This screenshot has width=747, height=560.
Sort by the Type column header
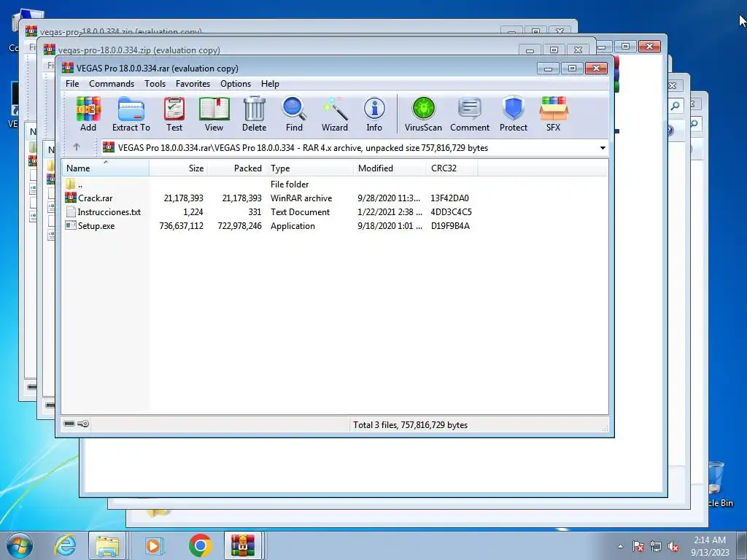click(309, 168)
